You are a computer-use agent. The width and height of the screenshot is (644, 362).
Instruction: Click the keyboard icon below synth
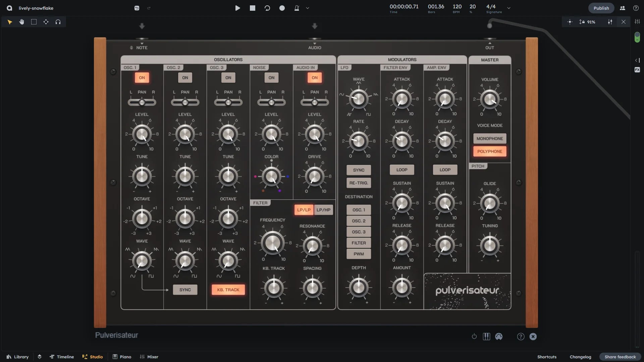coord(486,337)
